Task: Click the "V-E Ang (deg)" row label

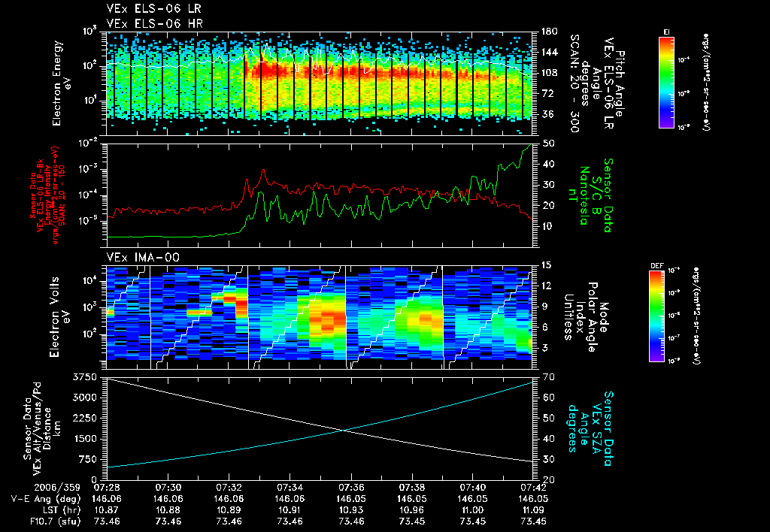Action: [46, 499]
